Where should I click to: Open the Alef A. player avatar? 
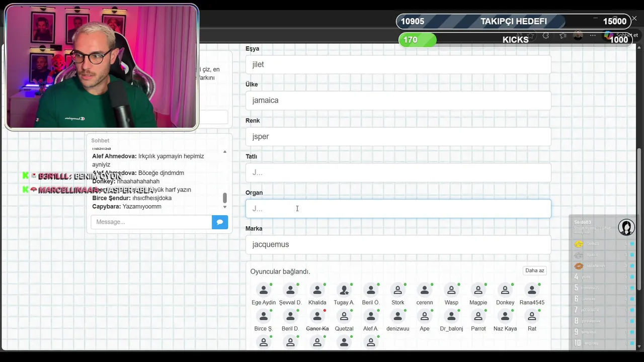click(x=371, y=316)
